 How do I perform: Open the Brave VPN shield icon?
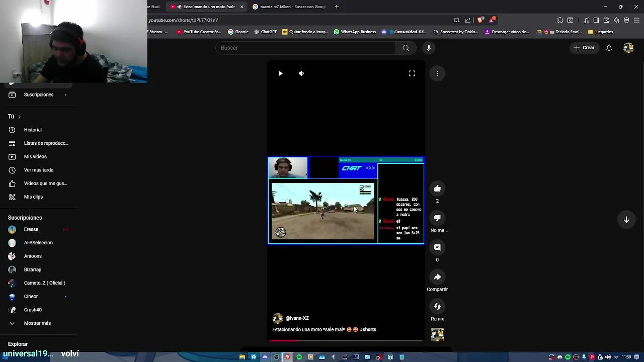626,20
